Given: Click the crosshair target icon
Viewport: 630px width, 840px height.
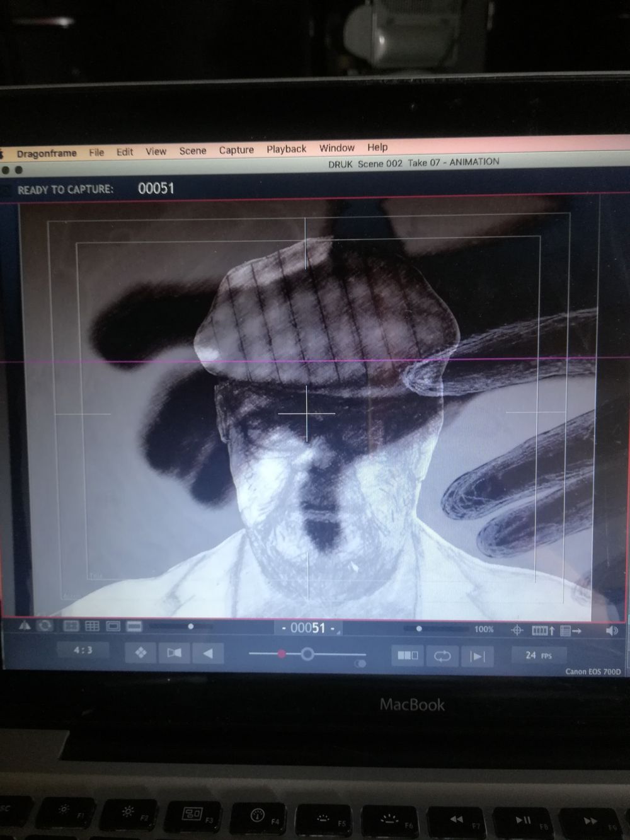Looking at the screenshot, I should [517, 630].
